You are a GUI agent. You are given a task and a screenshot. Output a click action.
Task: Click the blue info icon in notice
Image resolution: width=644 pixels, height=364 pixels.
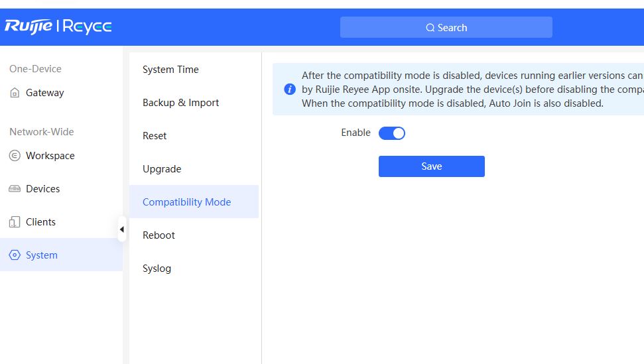tap(290, 90)
